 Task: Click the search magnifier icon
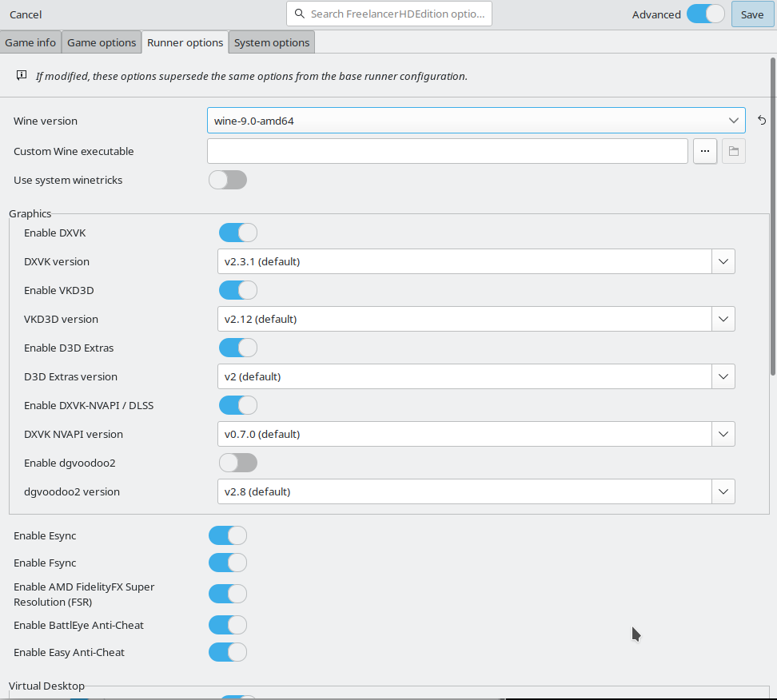pos(299,14)
